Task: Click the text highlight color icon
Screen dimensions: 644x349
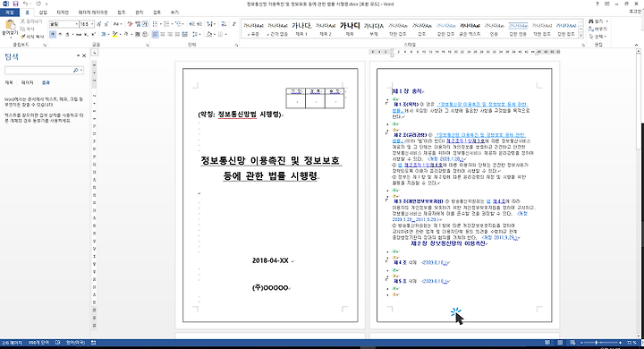Action: click(x=114, y=34)
